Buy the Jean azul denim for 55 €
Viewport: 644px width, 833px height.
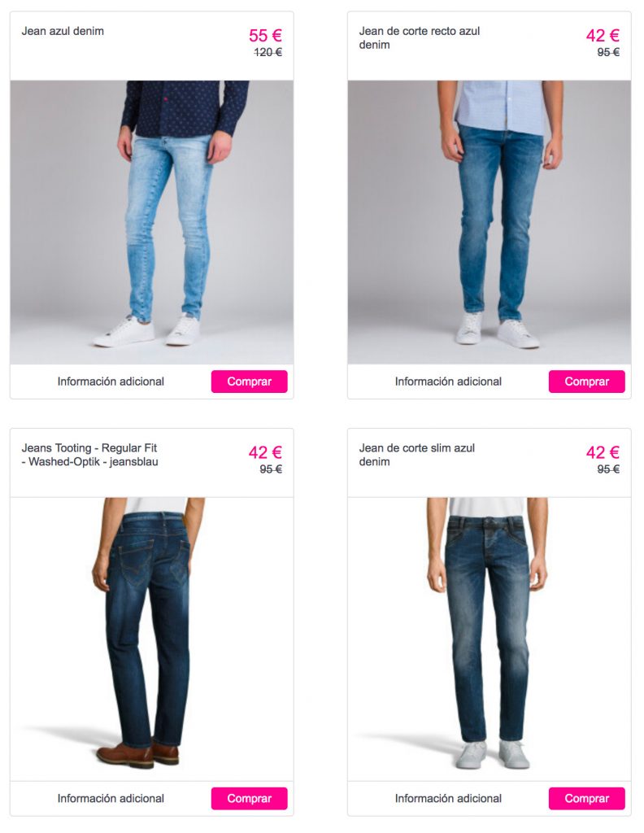tap(249, 382)
